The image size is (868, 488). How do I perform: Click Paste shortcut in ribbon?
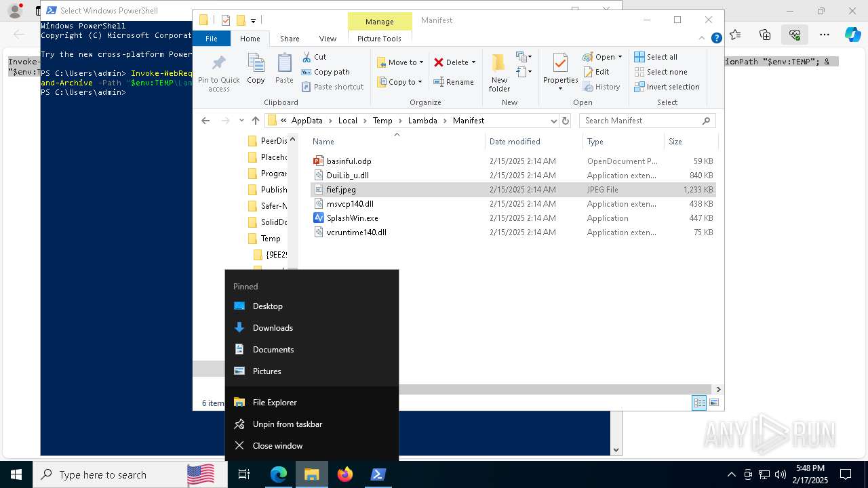(332, 87)
